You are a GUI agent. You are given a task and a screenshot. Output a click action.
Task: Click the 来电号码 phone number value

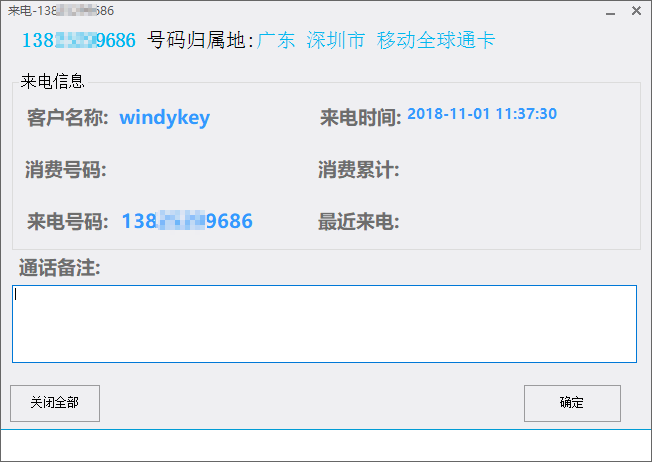click(187, 221)
